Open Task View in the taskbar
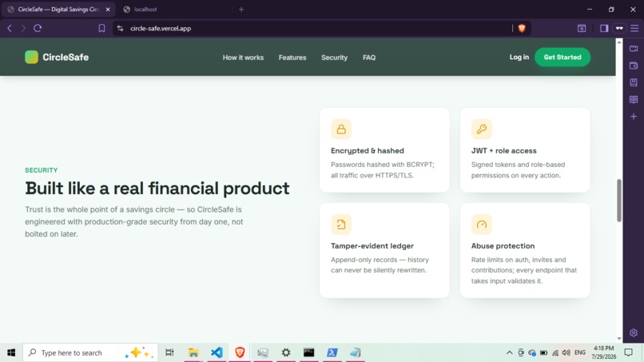Image resolution: width=644 pixels, height=362 pixels. tap(169, 352)
